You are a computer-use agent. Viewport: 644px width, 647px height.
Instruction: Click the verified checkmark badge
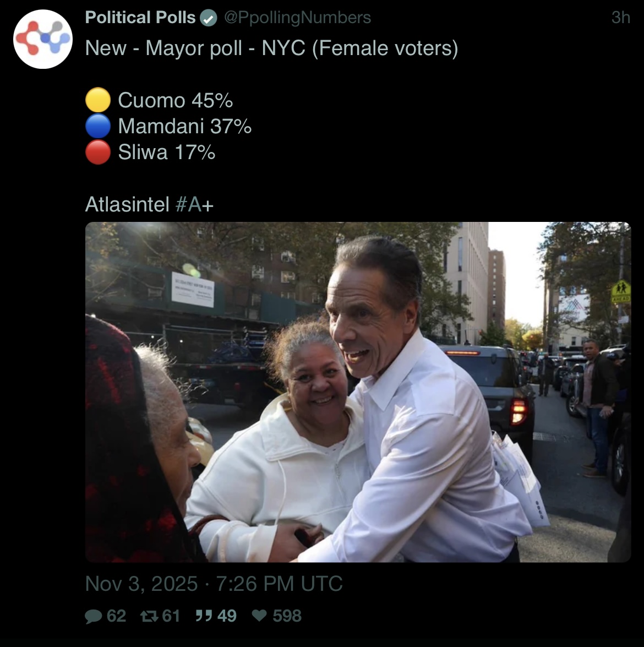click(209, 18)
